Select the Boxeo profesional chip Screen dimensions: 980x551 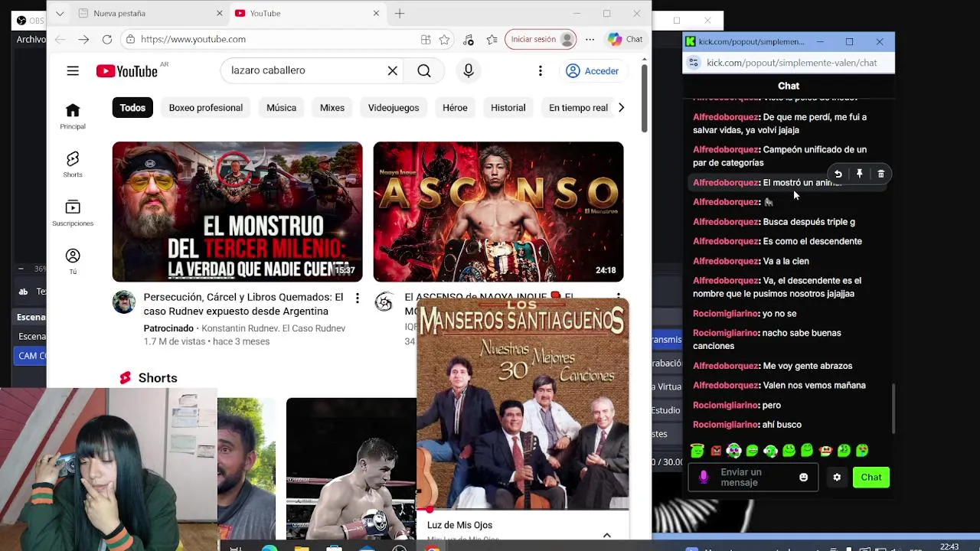tap(206, 108)
